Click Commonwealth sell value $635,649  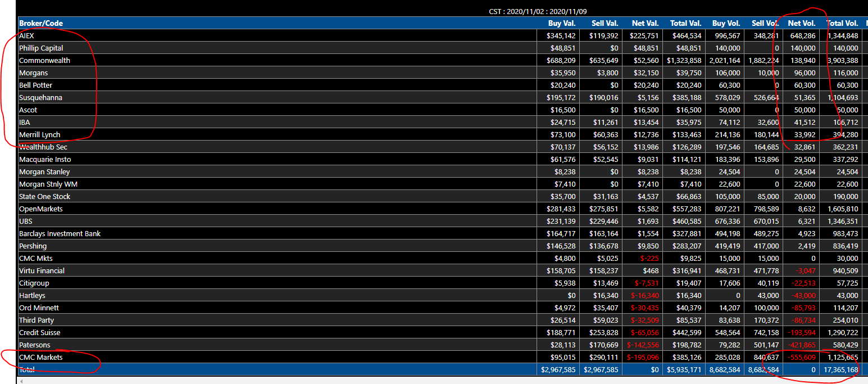click(x=603, y=60)
